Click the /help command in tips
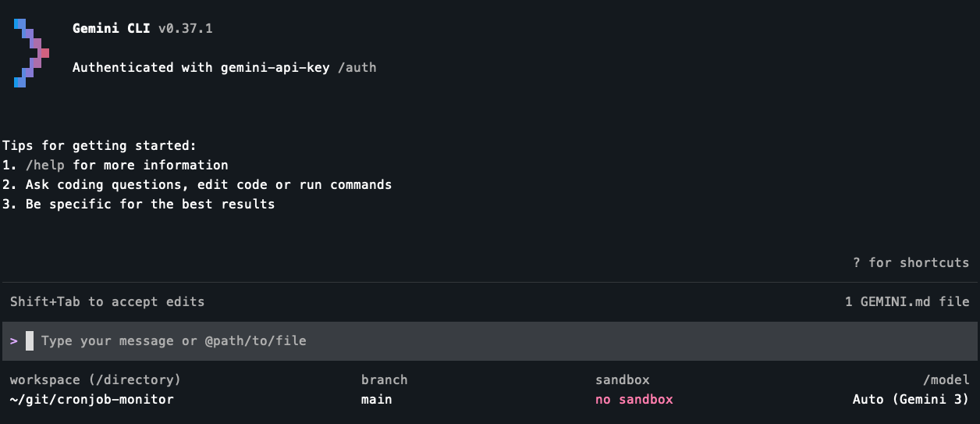The height and width of the screenshot is (424, 980). [x=45, y=165]
